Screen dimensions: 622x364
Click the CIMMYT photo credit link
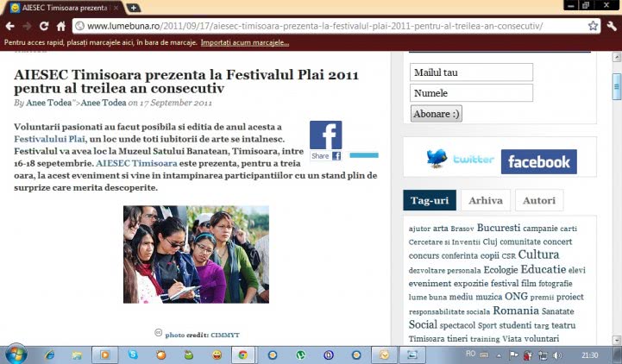coord(225,335)
